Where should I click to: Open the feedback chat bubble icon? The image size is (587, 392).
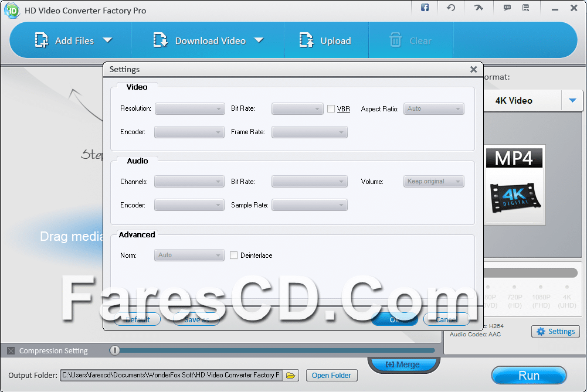[507, 8]
